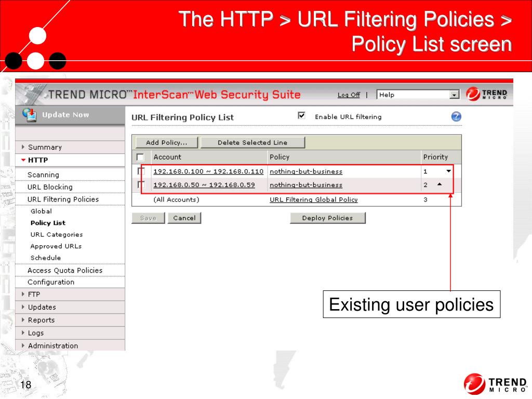Toggle Enable URL filtering checkbox
Viewport: 532px width, 399px height.
point(301,116)
